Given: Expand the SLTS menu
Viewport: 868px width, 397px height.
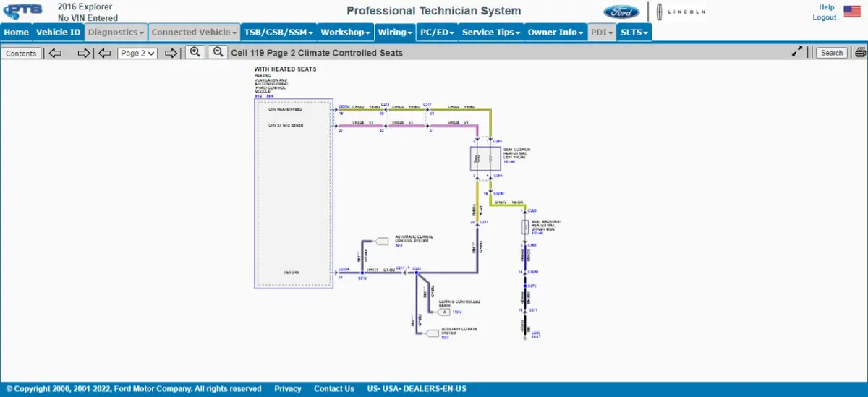Looking at the screenshot, I should pos(634,32).
